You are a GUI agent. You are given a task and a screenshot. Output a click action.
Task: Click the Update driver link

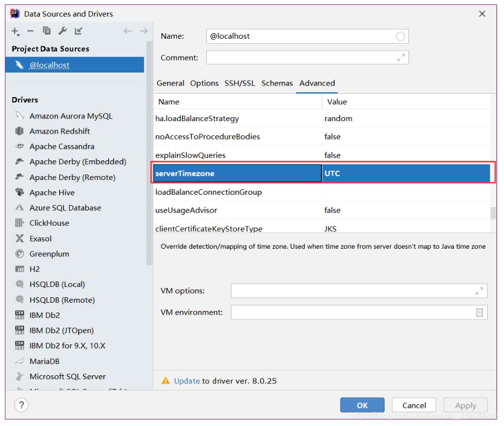[x=187, y=381]
